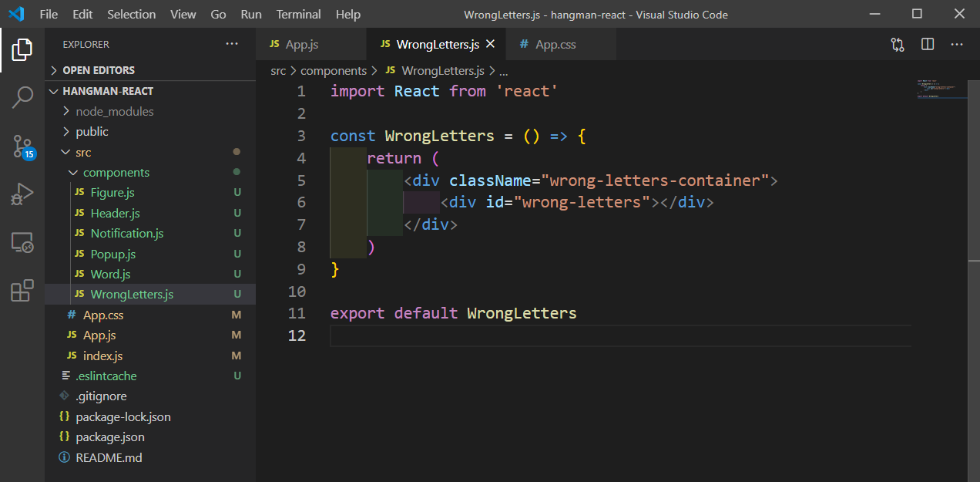This screenshot has height=482, width=980.
Task: Open the Run and Debug view
Action: coord(22,194)
